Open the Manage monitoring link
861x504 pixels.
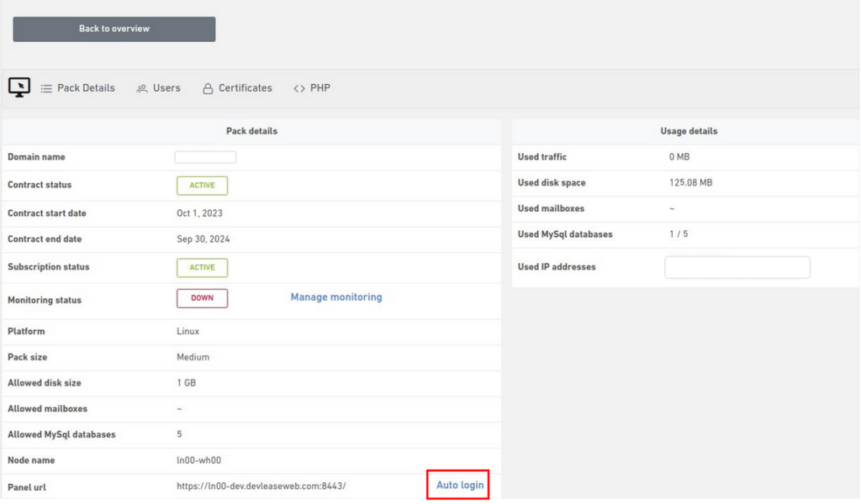(x=336, y=297)
